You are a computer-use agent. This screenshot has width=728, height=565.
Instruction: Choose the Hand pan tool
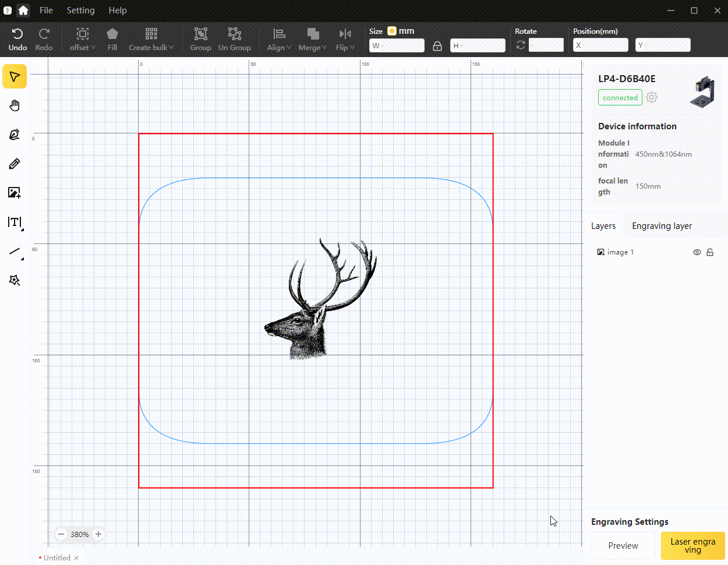point(15,105)
